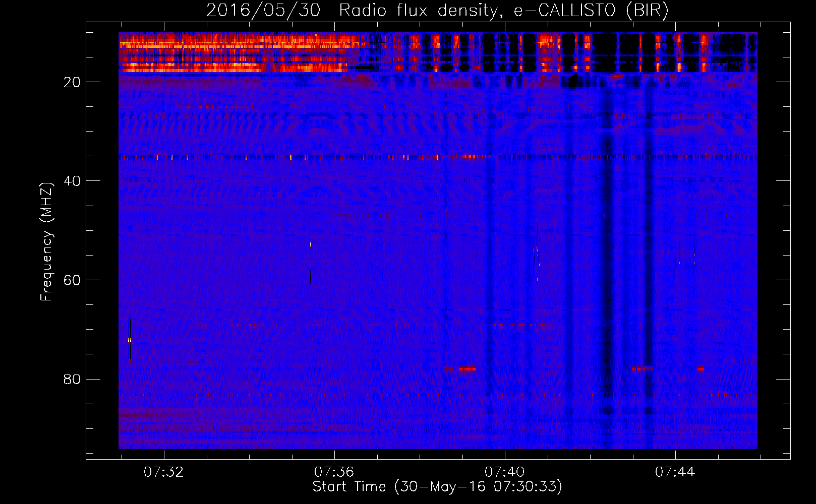Click the 40 frequency tick label
816x504 pixels.
pyautogui.click(x=72, y=181)
